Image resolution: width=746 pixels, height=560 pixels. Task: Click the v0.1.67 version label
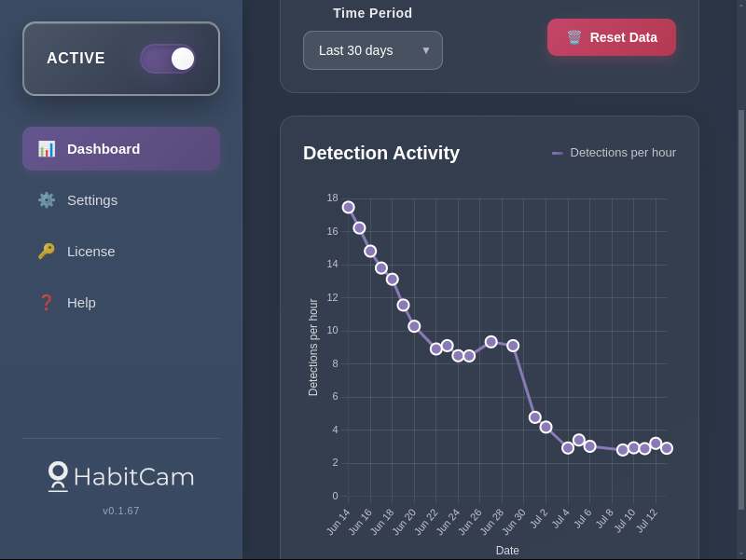[120, 511]
